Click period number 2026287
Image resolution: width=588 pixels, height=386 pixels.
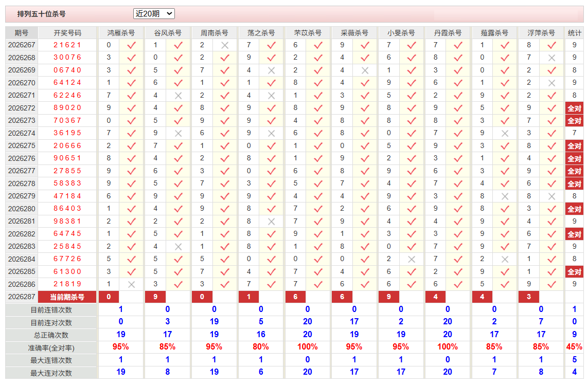(x=22, y=297)
